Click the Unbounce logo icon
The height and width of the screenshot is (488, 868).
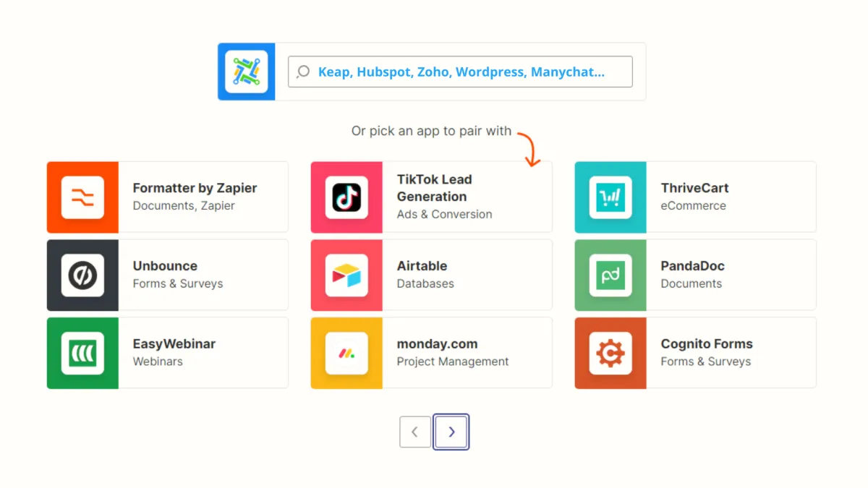82,275
